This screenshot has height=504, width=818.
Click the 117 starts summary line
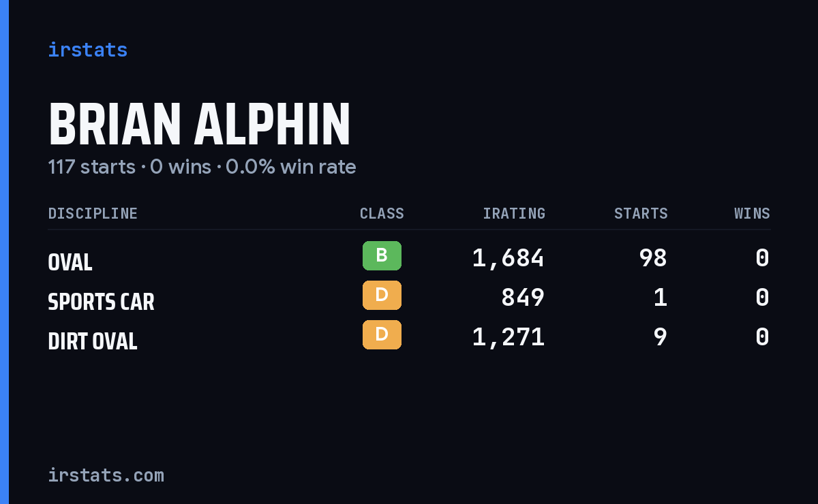pyautogui.click(x=202, y=167)
